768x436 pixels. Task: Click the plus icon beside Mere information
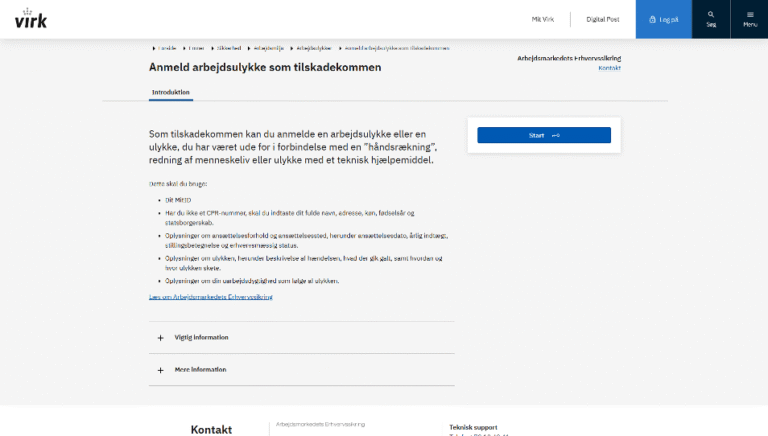[x=160, y=370]
